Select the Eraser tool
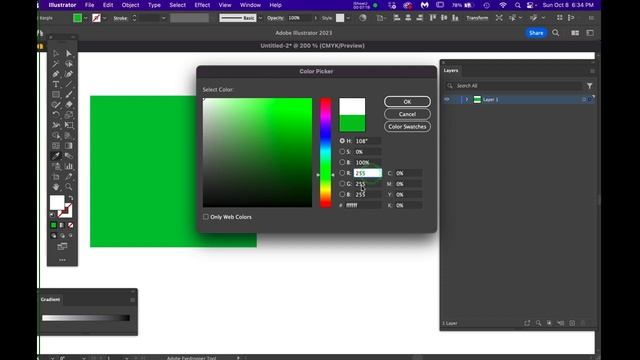Screen dimensions: 640x360 [69, 104]
